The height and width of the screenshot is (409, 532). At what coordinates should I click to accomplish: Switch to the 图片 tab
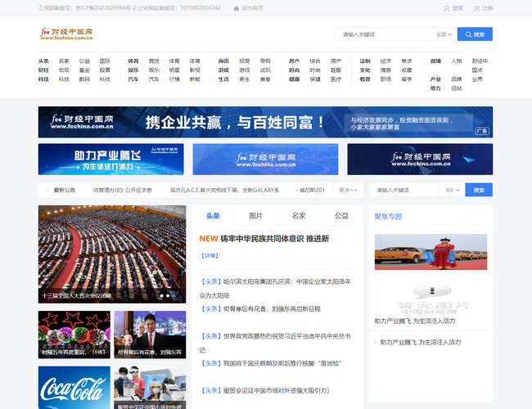[x=255, y=216]
